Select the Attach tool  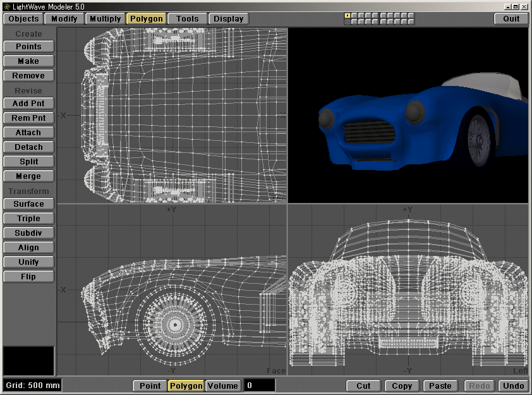point(28,132)
